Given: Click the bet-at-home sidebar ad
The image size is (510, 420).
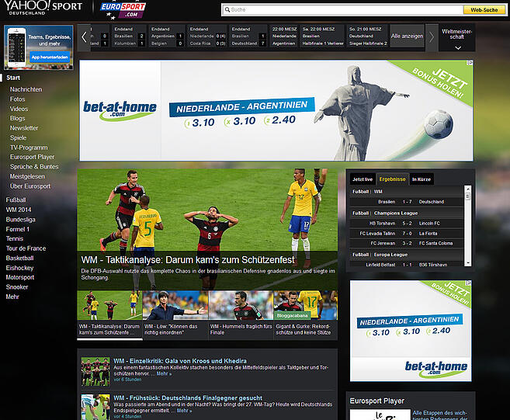Looking at the screenshot, I should click(411, 331).
